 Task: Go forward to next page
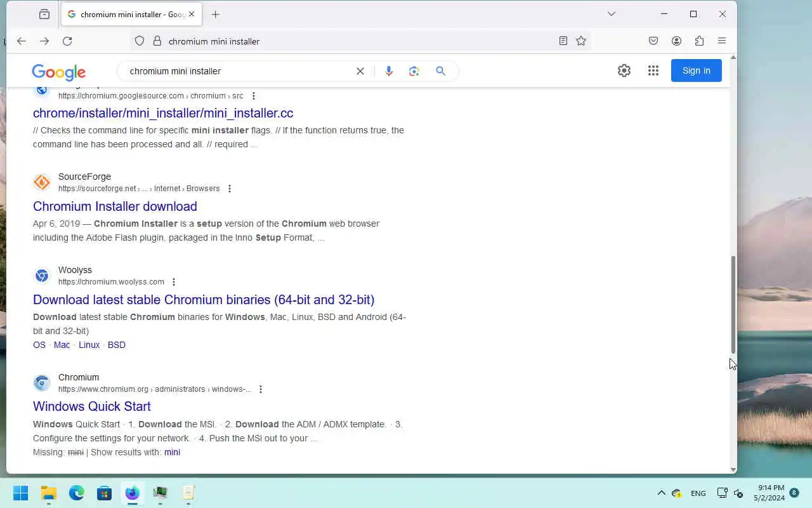point(44,41)
